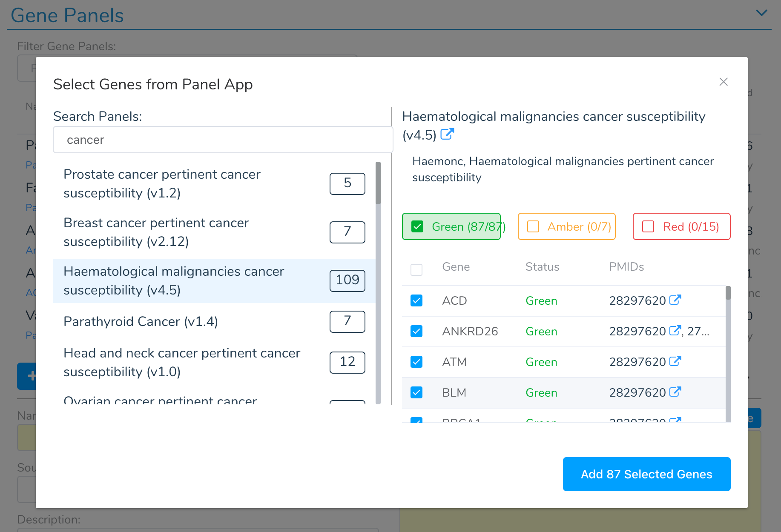
Task: Close the Select Genes from Panel App dialog
Action: (x=724, y=82)
